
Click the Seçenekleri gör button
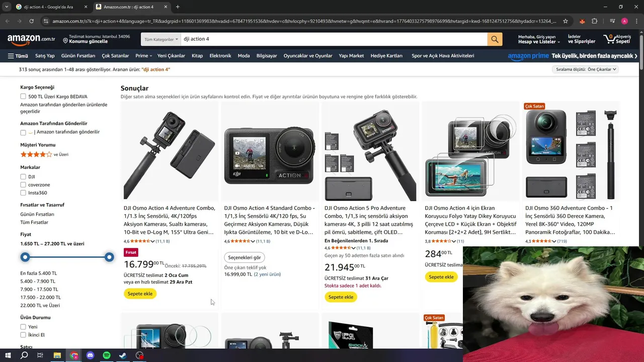coord(245,257)
